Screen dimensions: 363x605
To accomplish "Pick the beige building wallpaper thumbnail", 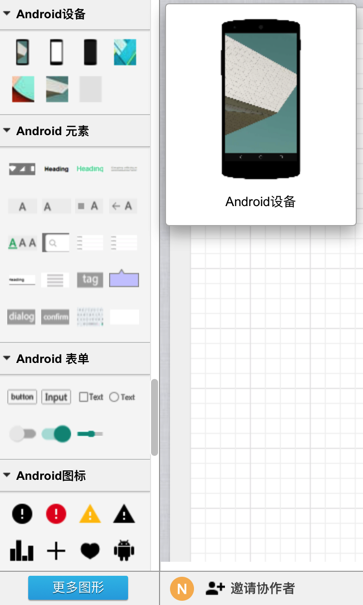I will tap(57, 89).
